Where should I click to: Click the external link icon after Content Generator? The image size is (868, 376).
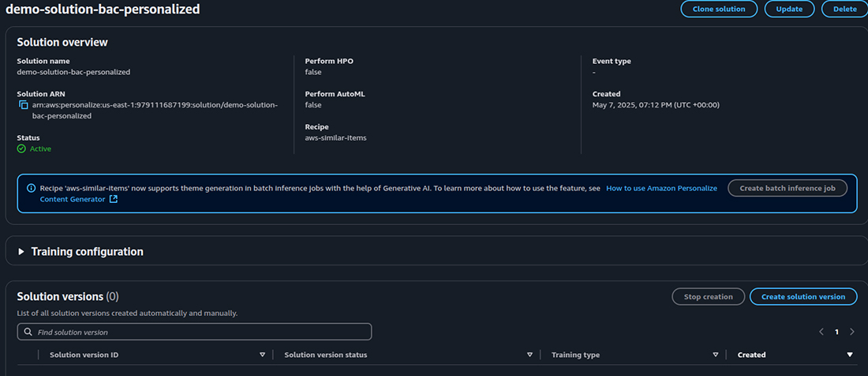click(x=114, y=199)
